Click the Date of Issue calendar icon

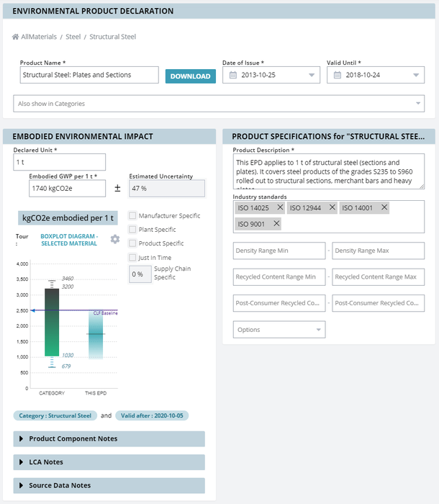pyautogui.click(x=233, y=75)
